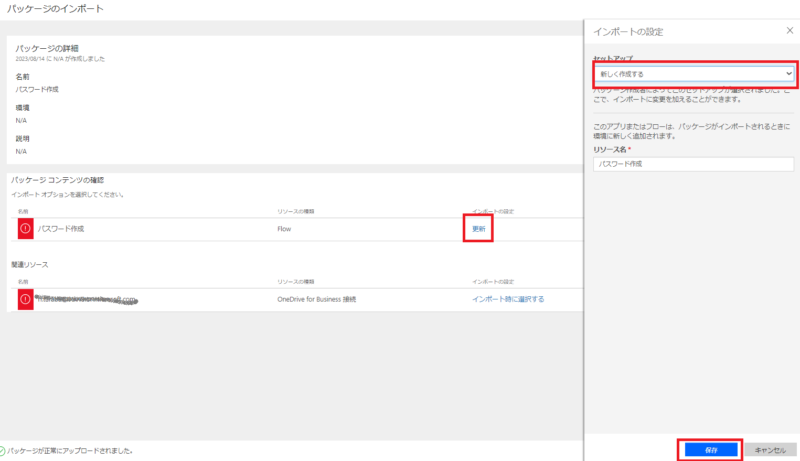Click the リソース名 text field

click(x=693, y=164)
